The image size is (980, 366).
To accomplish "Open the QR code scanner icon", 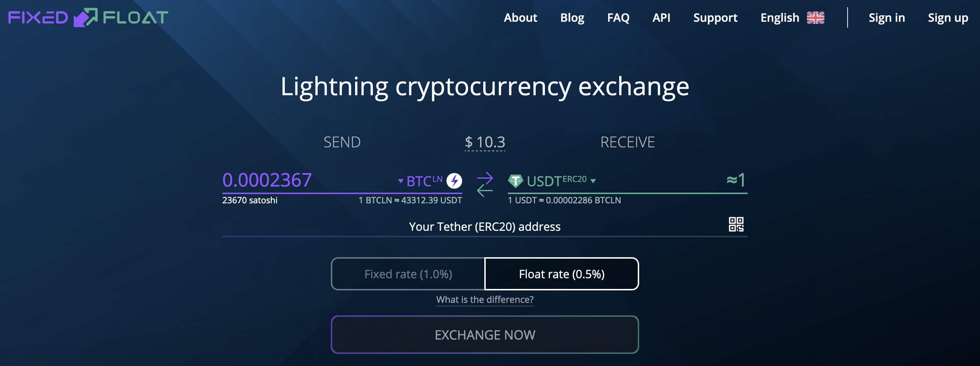I will coord(736,224).
